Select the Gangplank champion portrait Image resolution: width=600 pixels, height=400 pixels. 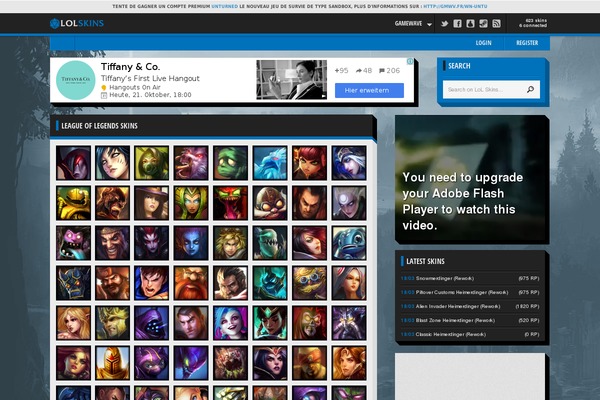coord(112,283)
